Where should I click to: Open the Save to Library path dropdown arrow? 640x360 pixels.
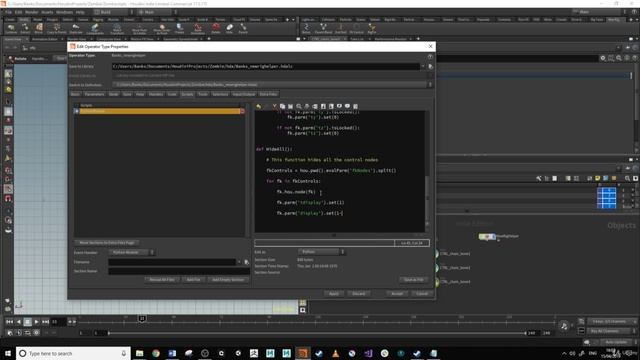click(x=423, y=66)
